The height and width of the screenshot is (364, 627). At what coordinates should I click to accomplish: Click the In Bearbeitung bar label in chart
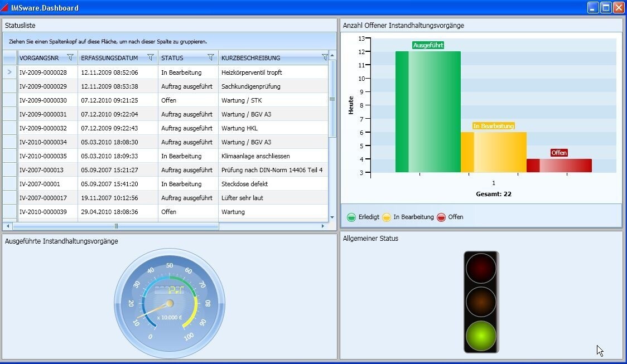(494, 126)
